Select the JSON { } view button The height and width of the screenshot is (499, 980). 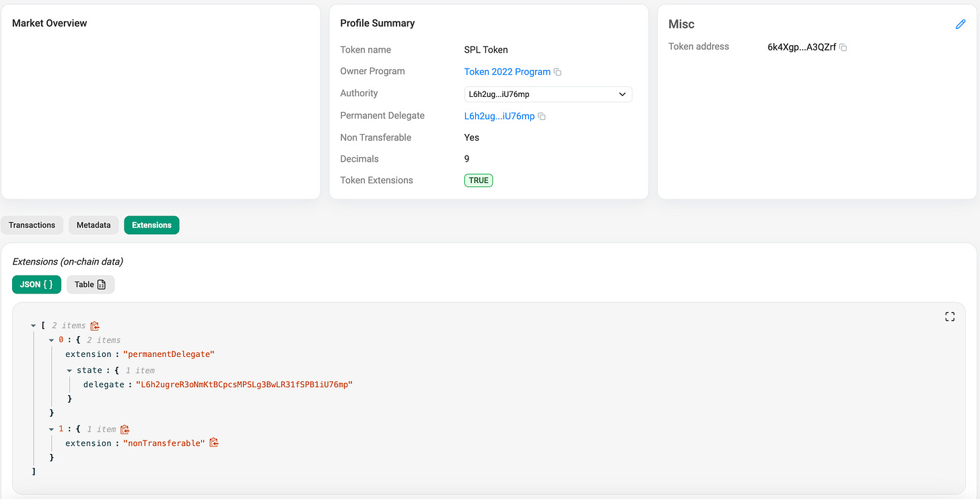tap(36, 284)
